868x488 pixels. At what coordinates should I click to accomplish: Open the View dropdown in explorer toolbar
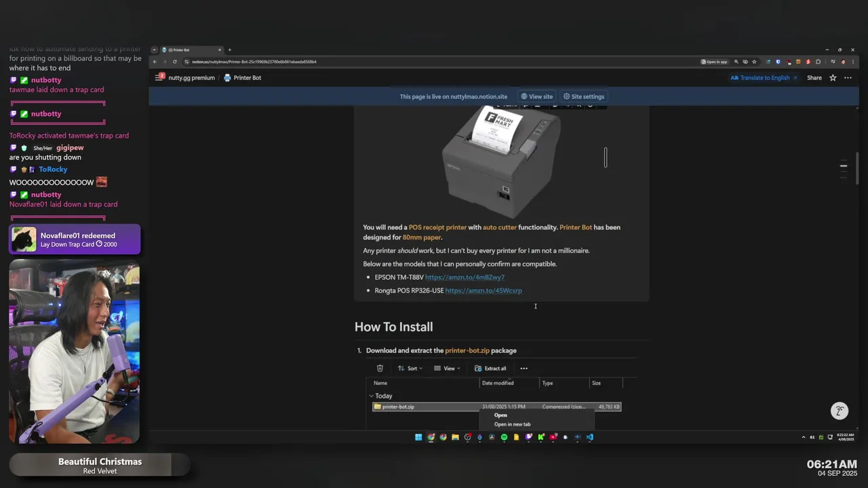(x=447, y=368)
